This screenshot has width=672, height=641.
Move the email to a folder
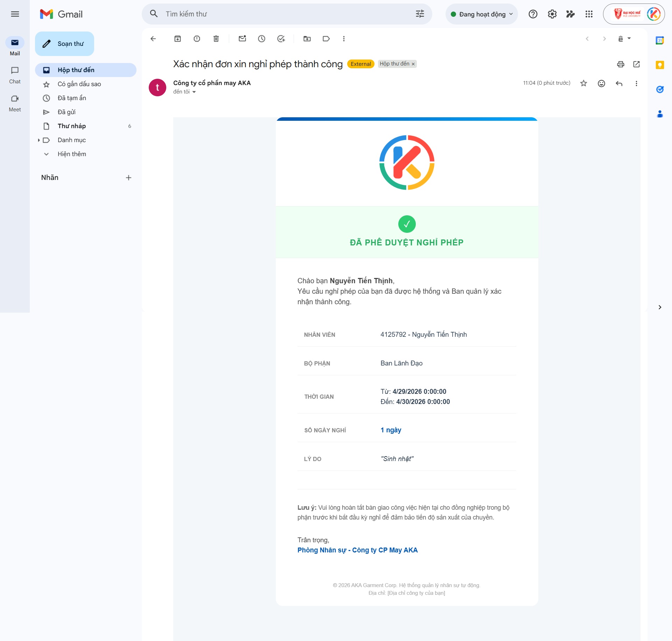307,39
